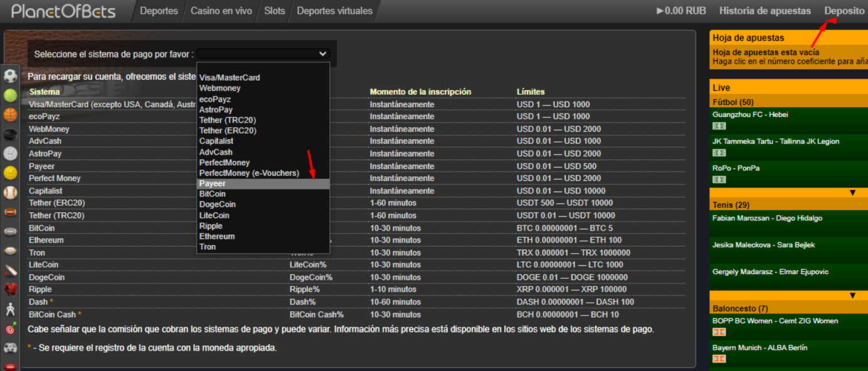Viewport: 868px width, 371px height.
Task: Click pitch icon under RoPo - PonPa
Action: pos(719,180)
